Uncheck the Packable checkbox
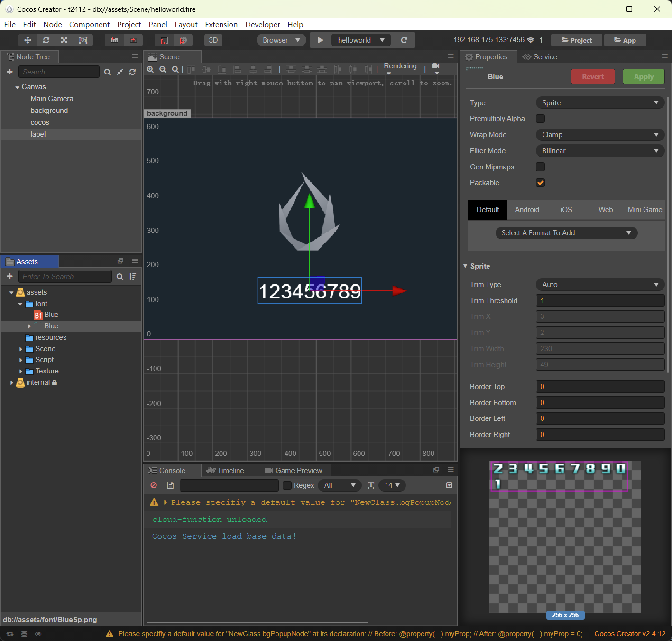The image size is (672, 641). tap(540, 183)
